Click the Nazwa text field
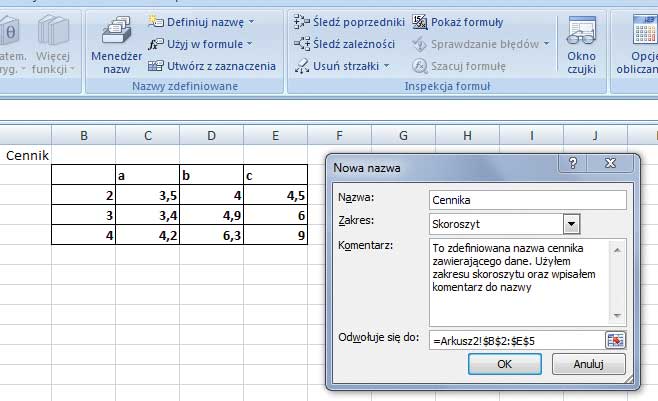 click(526, 199)
